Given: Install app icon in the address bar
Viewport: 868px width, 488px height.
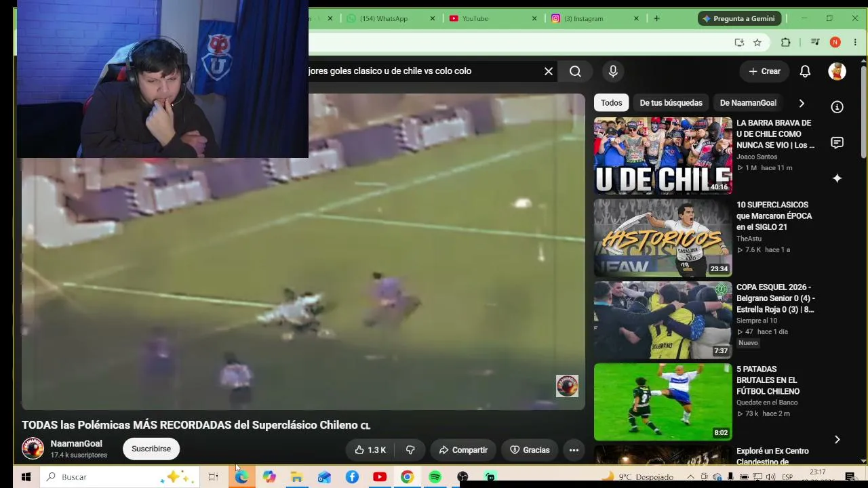Looking at the screenshot, I should click(739, 42).
